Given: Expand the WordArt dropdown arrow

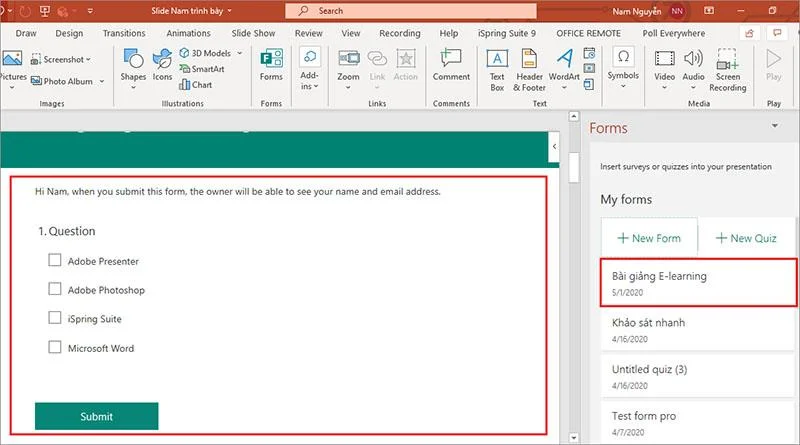Looking at the screenshot, I should (x=564, y=88).
